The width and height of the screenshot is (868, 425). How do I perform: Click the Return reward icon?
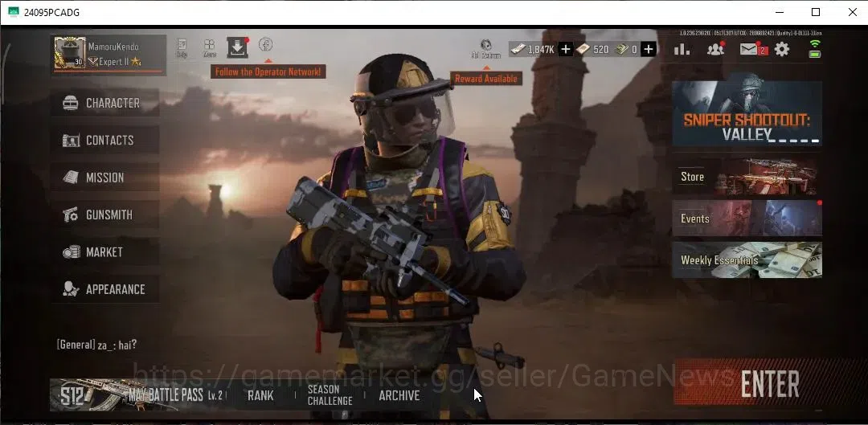pos(486,49)
